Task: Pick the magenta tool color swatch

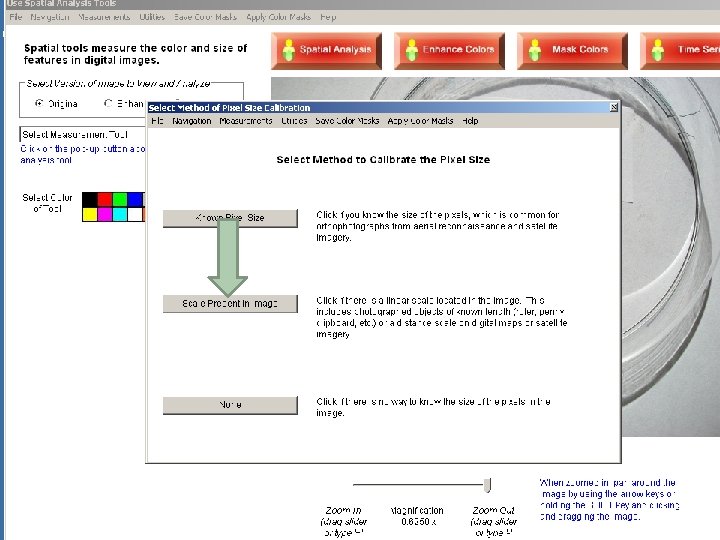Action: click(x=105, y=214)
